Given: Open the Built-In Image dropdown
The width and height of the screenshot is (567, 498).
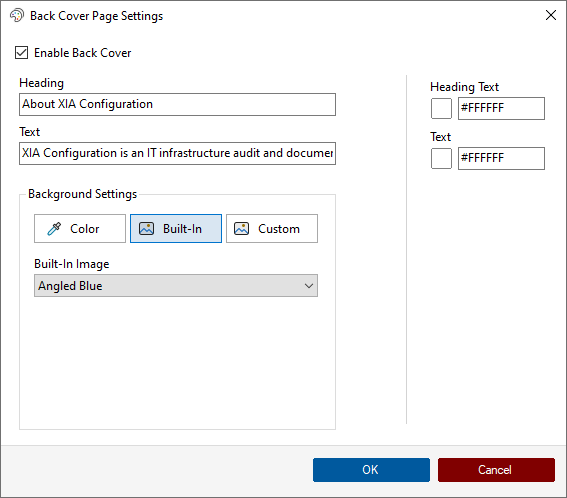Looking at the screenshot, I should click(176, 286).
